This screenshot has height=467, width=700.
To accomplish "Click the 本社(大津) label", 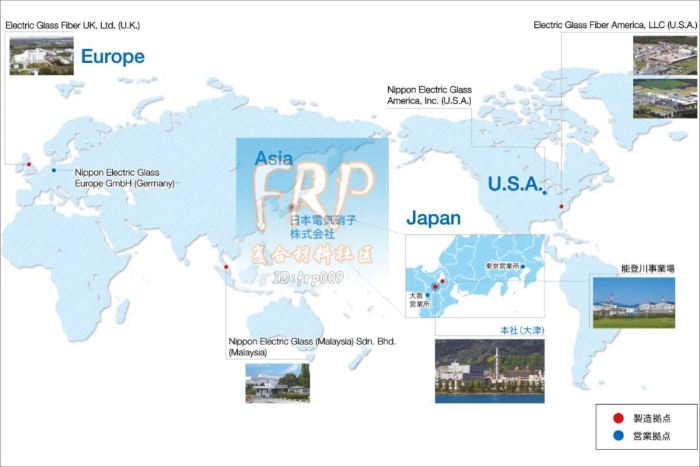I will 522,330.
